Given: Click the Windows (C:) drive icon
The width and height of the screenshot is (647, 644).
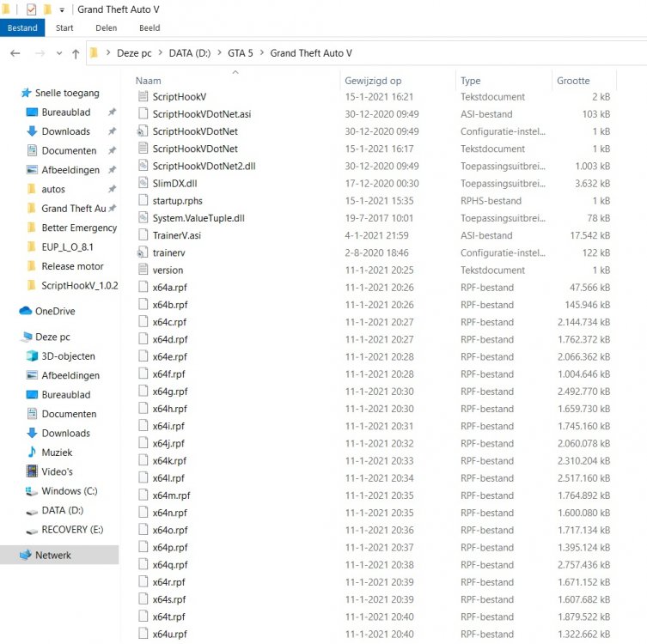Looking at the screenshot, I should coord(32,491).
